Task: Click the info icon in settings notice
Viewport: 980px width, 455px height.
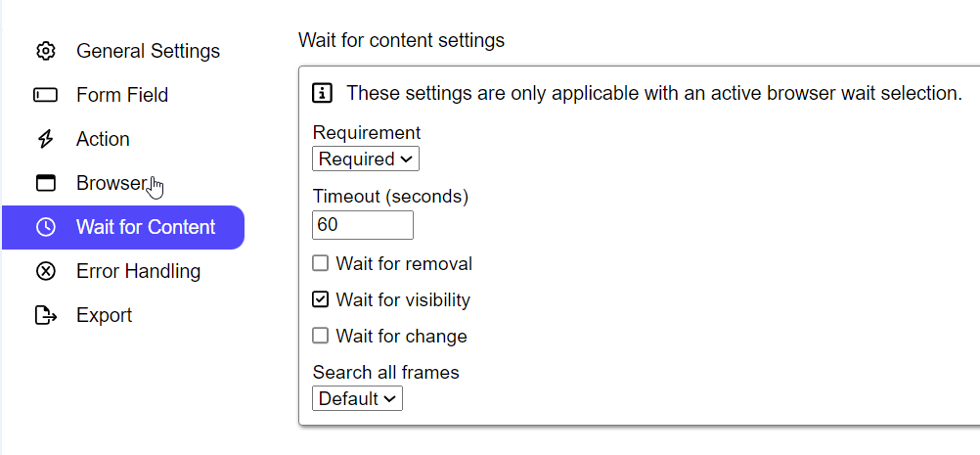Action: point(323,94)
